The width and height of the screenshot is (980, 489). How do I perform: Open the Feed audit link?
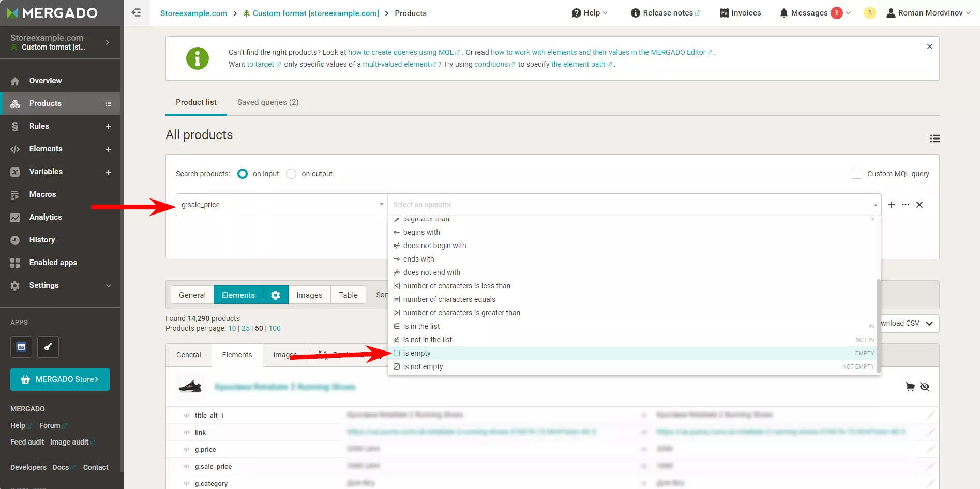pyautogui.click(x=27, y=442)
